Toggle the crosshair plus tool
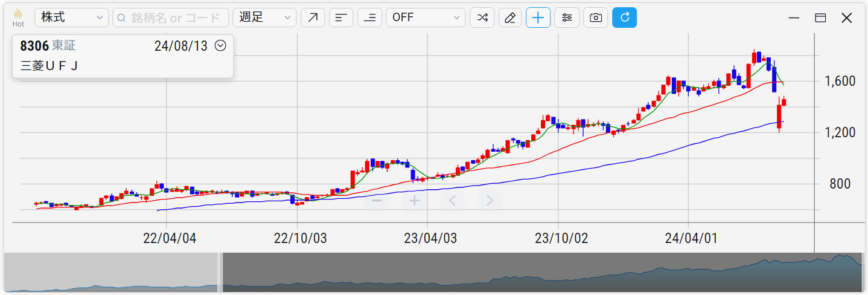The width and height of the screenshot is (868, 295). coord(538,18)
